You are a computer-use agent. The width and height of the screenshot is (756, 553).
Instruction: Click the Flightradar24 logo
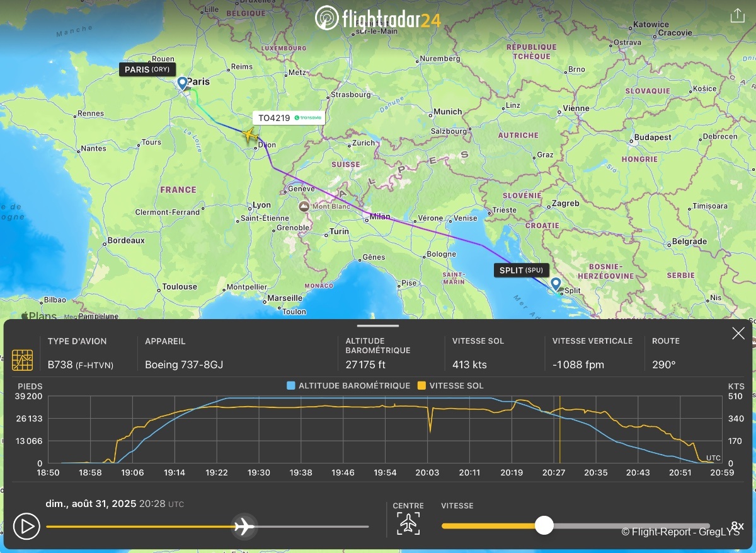[378, 18]
